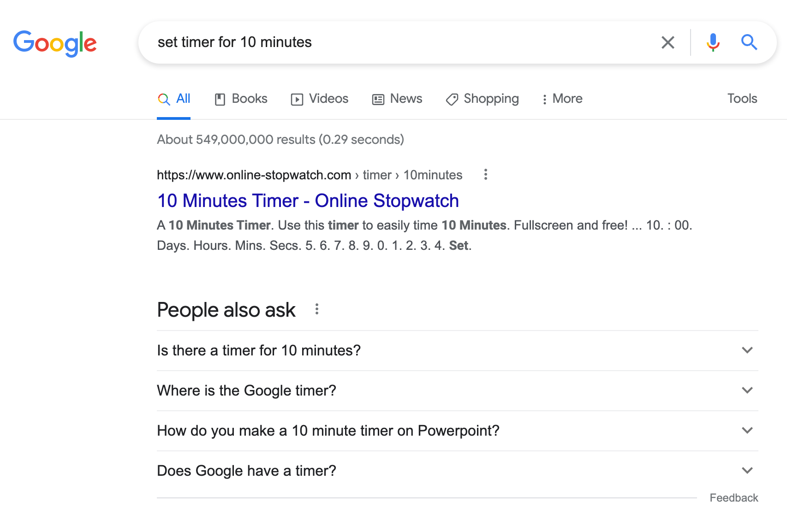Switch to the News tab
The height and width of the screenshot is (532, 787).
coord(398,99)
